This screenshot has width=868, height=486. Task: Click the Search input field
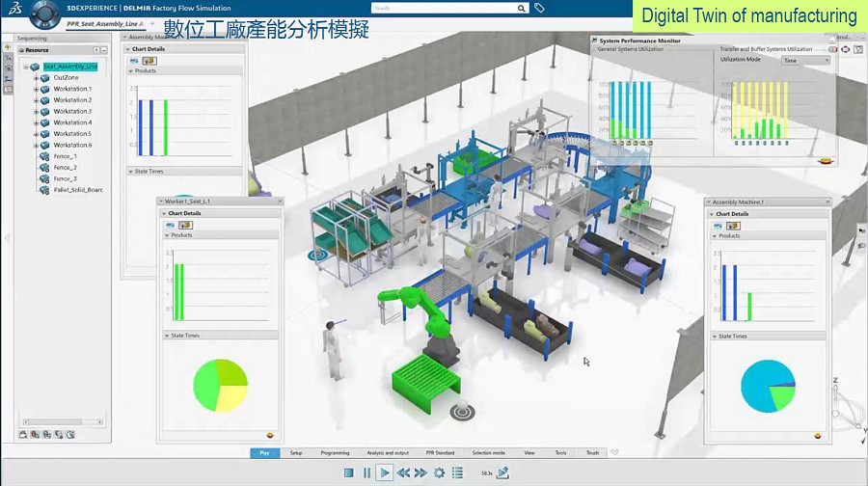pyautogui.click(x=444, y=8)
